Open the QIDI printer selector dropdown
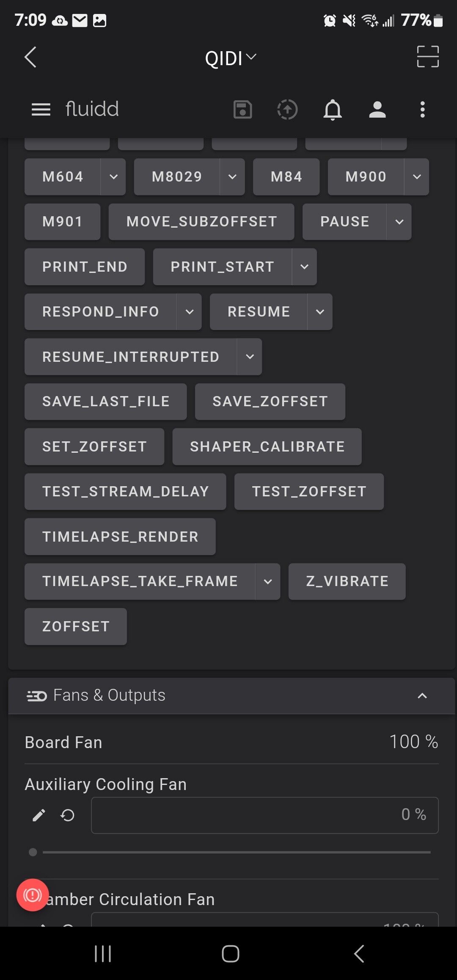 [x=231, y=58]
